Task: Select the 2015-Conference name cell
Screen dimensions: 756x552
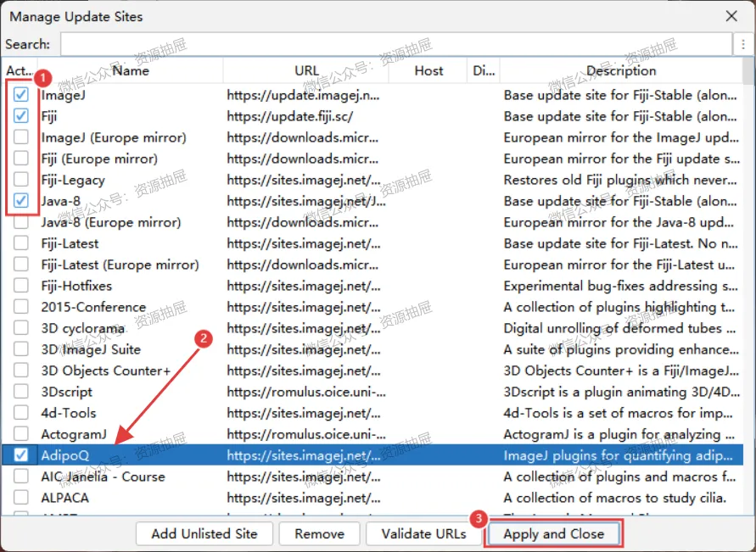Action: click(130, 307)
